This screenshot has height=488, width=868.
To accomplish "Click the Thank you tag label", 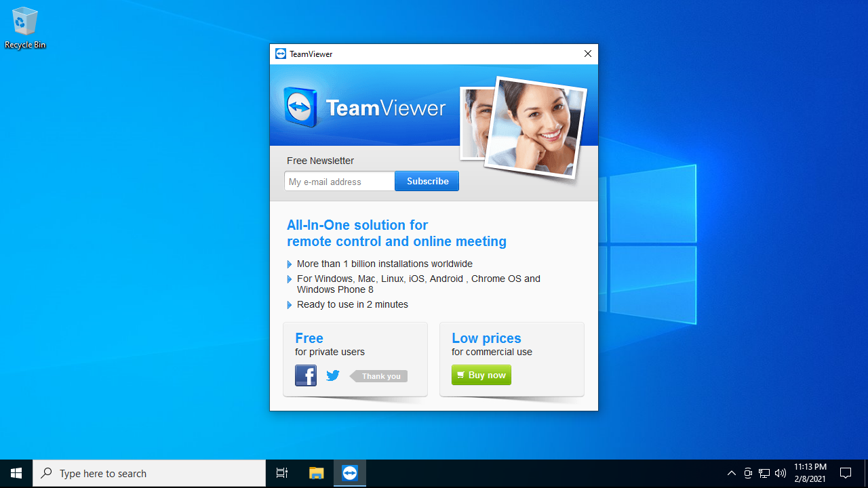I will (380, 376).
